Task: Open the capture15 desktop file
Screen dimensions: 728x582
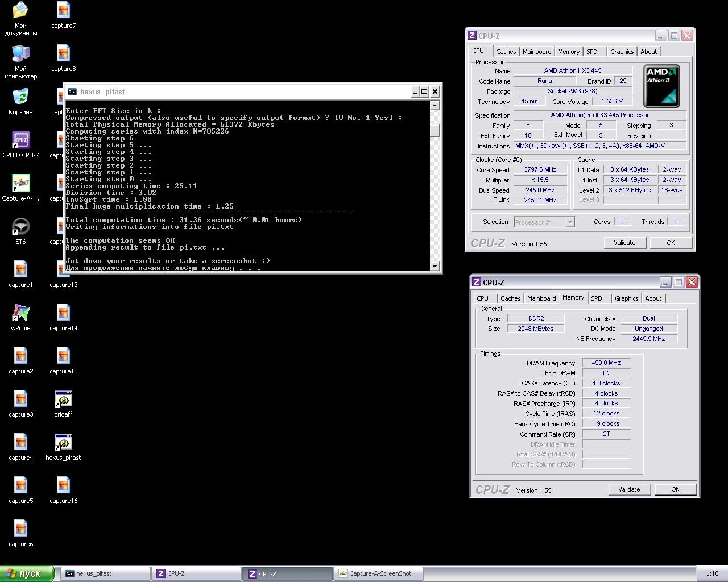Action: (x=63, y=360)
